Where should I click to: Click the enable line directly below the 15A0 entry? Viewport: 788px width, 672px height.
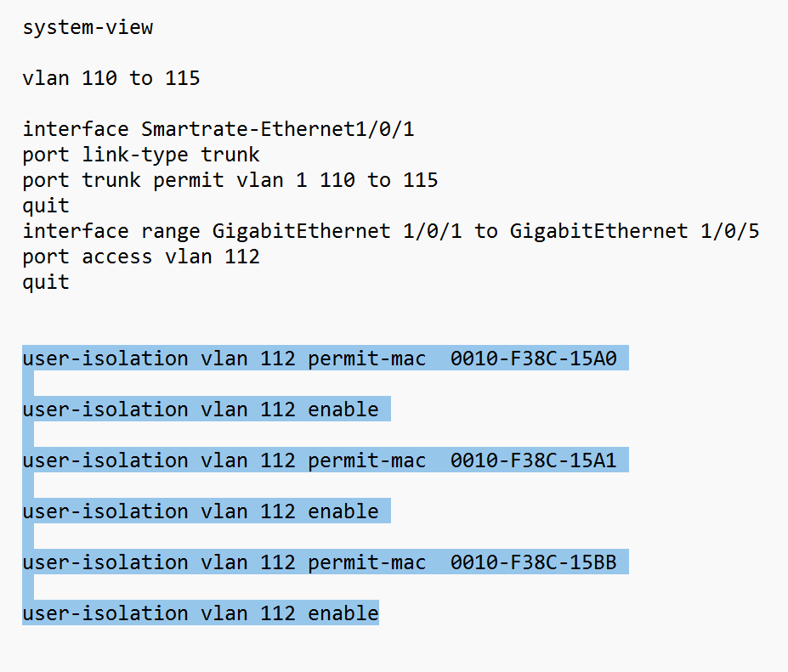point(201,409)
